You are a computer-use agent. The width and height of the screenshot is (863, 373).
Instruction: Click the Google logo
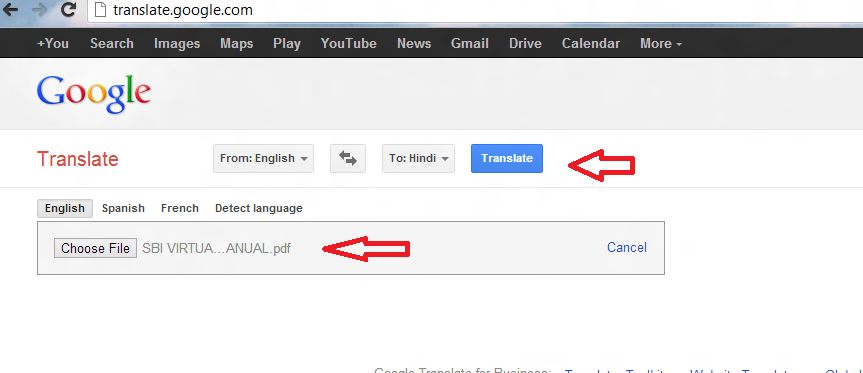pos(94,95)
